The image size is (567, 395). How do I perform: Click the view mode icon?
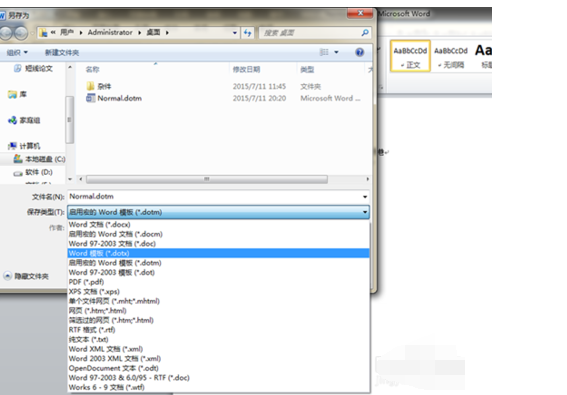pos(324,52)
